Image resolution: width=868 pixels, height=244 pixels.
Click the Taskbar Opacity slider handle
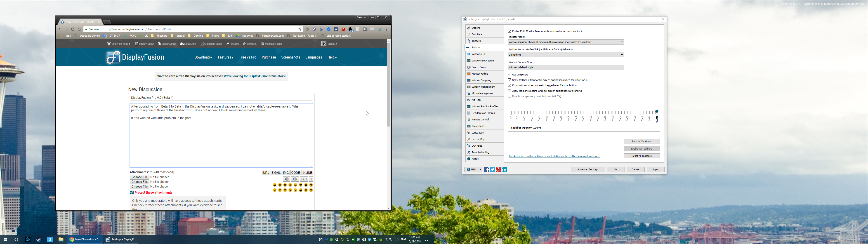(657, 112)
